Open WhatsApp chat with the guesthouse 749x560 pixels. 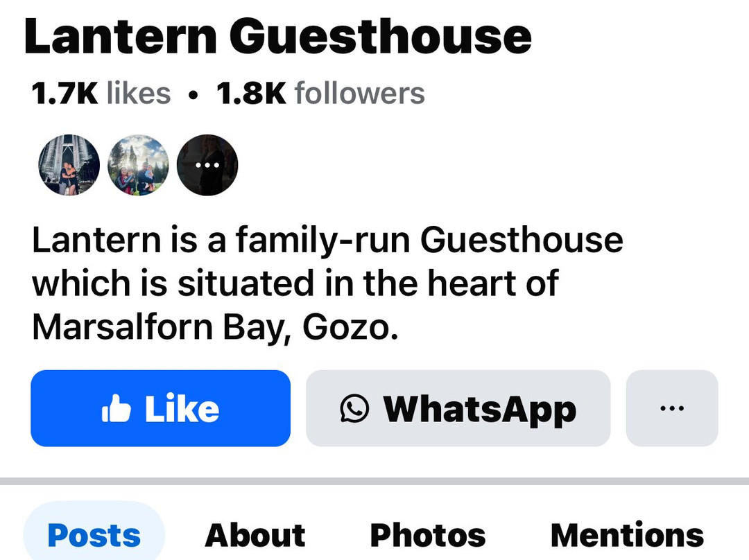(x=458, y=409)
